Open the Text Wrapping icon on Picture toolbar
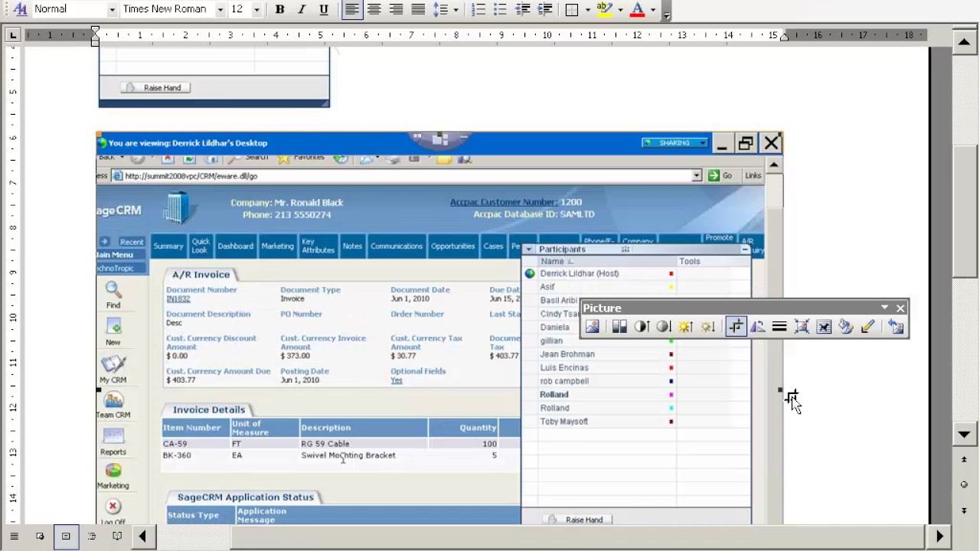This screenshot has width=980, height=551. click(824, 327)
